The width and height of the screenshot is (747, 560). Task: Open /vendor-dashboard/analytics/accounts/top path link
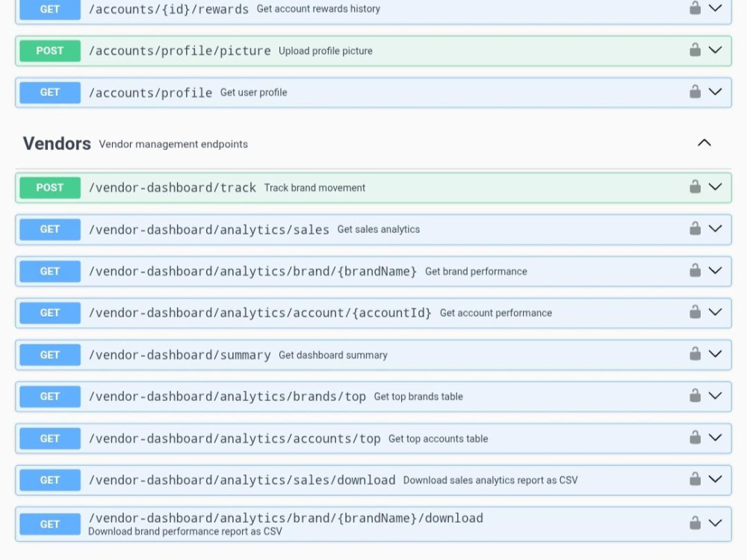click(x=235, y=438)
